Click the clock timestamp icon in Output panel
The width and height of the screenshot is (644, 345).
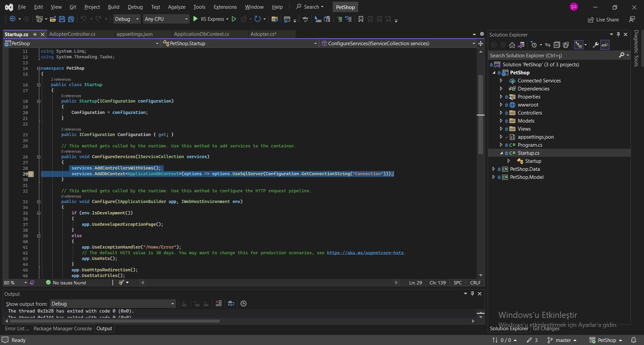tap(244, 303)
